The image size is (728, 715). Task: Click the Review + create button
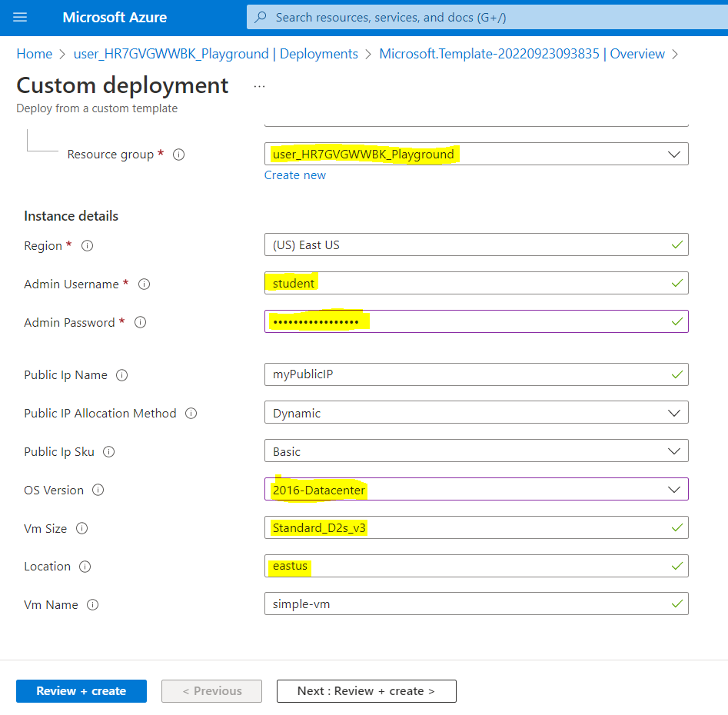tap(81, 691)
